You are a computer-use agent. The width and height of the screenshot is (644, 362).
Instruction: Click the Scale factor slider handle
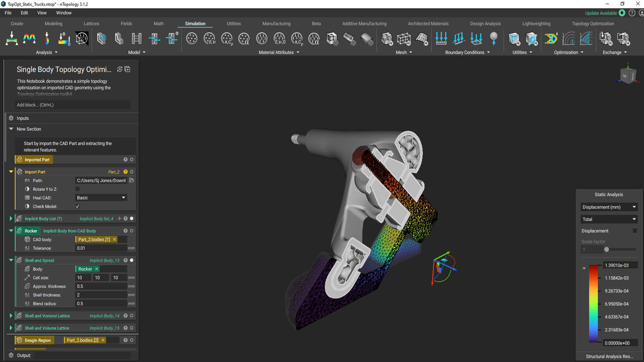click(x=607, y=249)
